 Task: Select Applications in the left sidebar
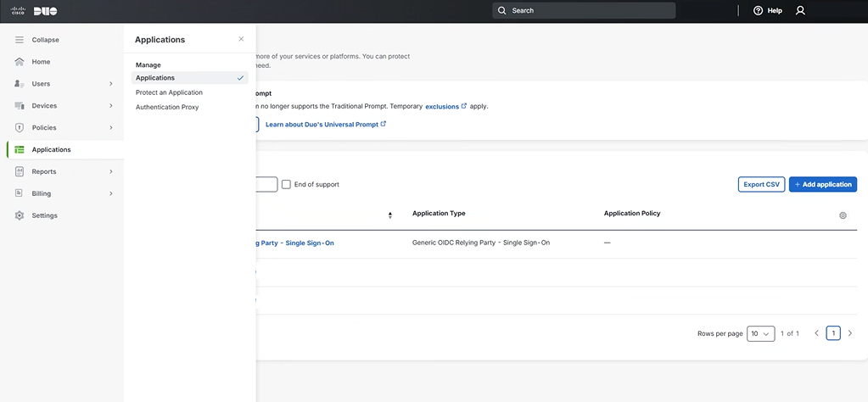[x=65, y=150]
